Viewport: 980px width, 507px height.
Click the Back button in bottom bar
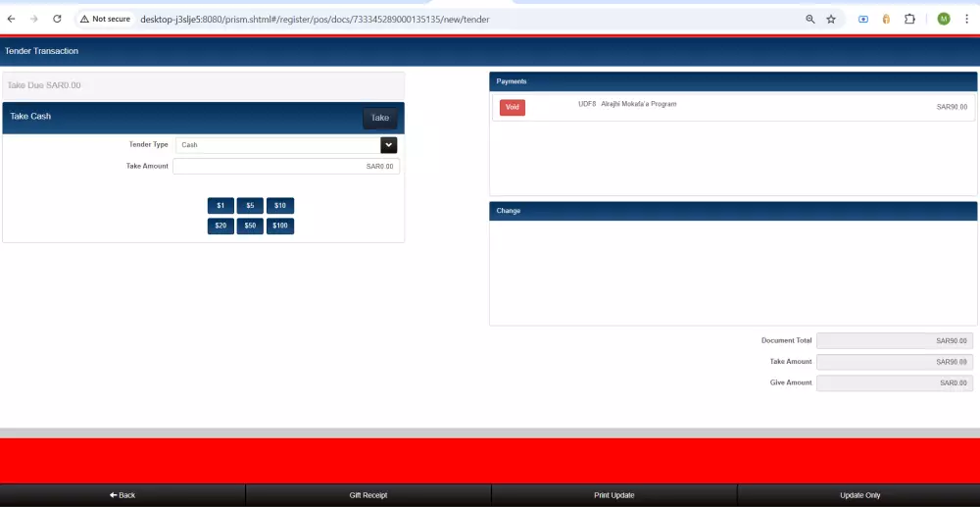122,495
